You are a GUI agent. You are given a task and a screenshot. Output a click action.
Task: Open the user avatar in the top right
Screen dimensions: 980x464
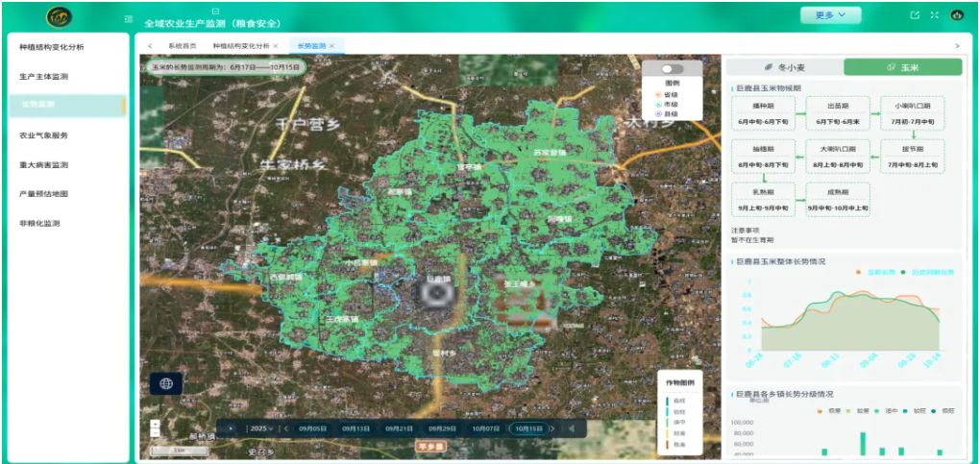pos(957,15)
